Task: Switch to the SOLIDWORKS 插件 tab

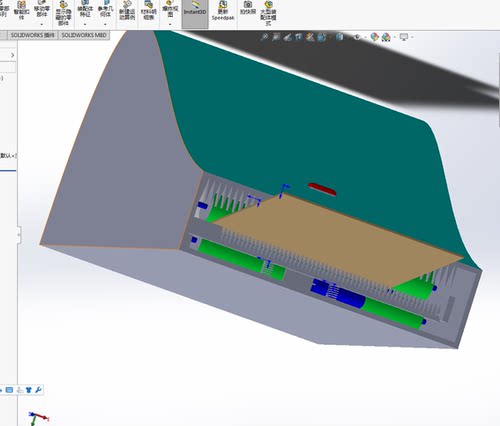Action: coord(32,35)
